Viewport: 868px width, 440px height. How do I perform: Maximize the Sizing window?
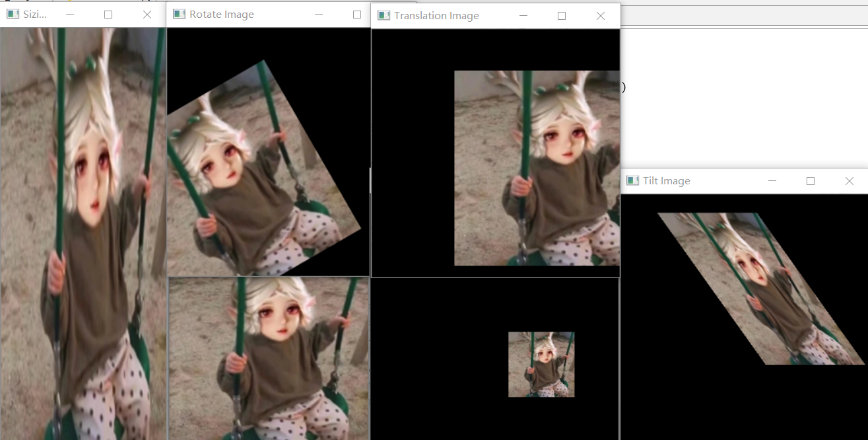click(x=108, y=14)
